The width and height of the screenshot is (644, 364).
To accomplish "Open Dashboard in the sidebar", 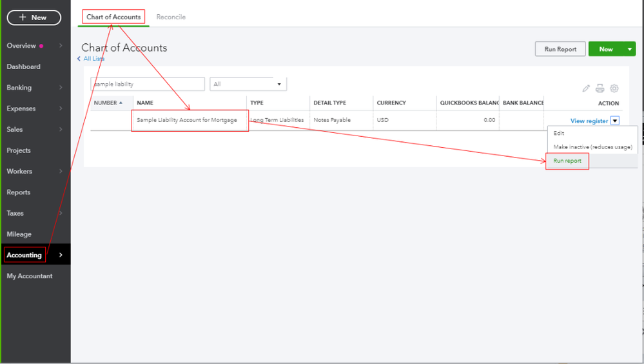I will coord(23,66).
